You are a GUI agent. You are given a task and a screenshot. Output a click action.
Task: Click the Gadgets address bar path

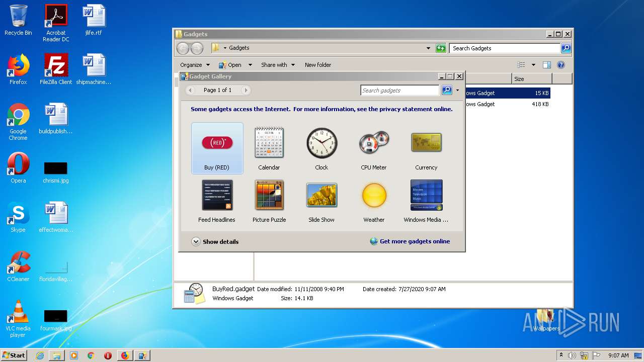click(x=239, y=48)
